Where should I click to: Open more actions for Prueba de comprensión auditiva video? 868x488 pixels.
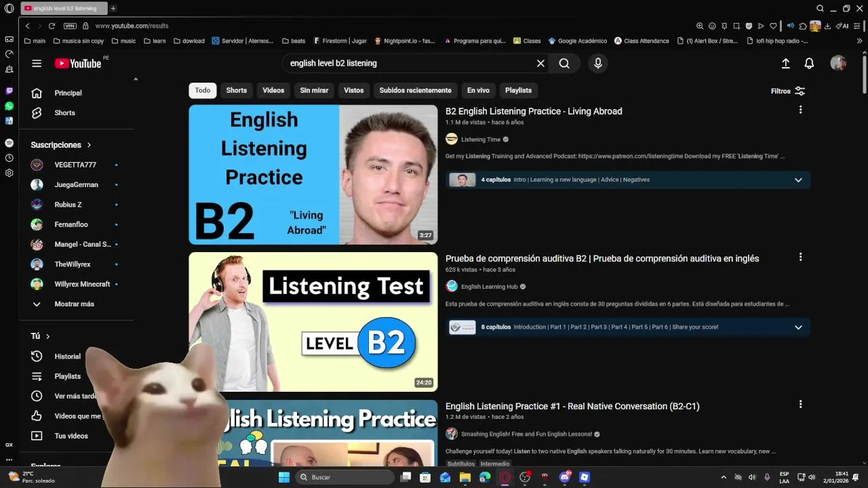point(800,257)
